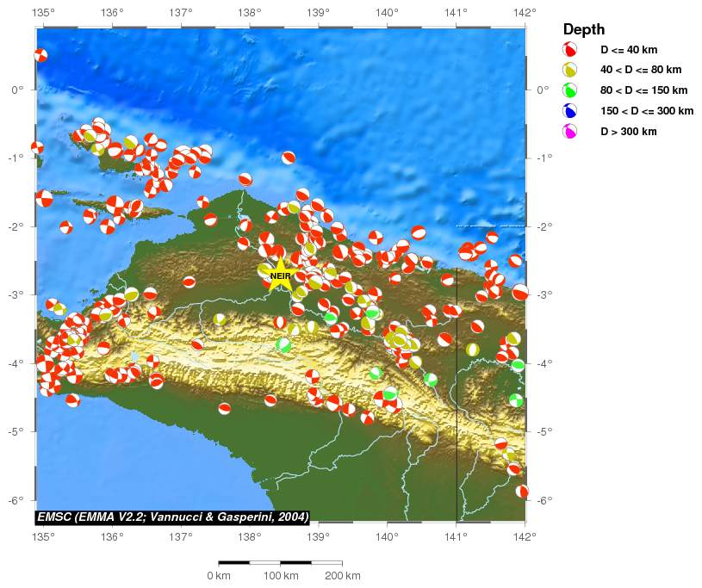Screen dimensions: 702x588
Task: Click the EMSC (EMMA V2.2) credit label
Action: (172, 517)
